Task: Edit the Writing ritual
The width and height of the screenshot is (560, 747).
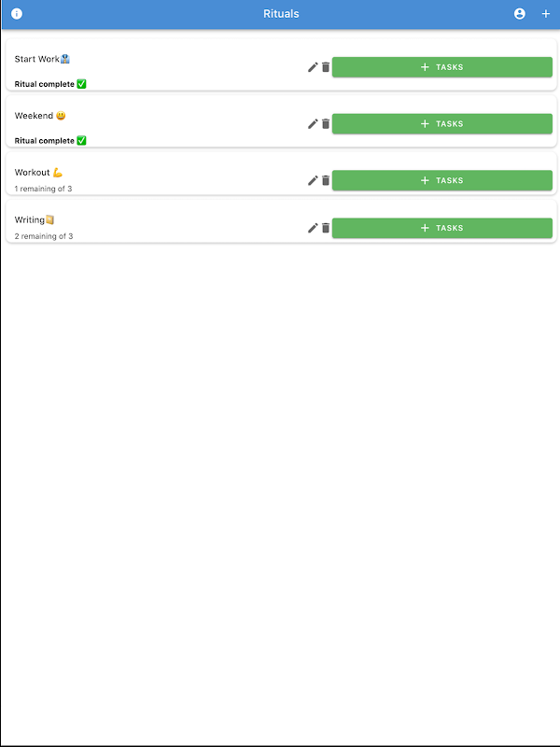Action: 313,228
